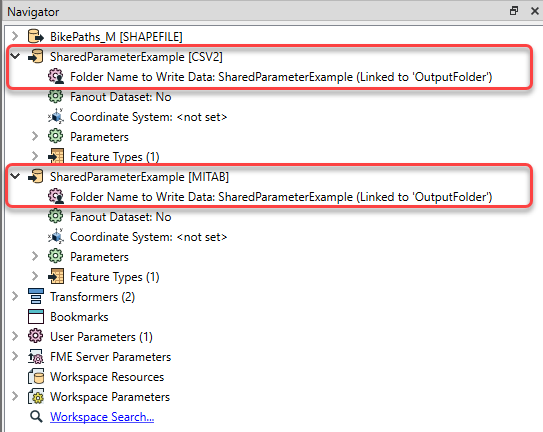Collapse the SharedParameterExample [MITAB] writer
The width and height of the screenshot is (543, 432).
click(x=15, y=176)
